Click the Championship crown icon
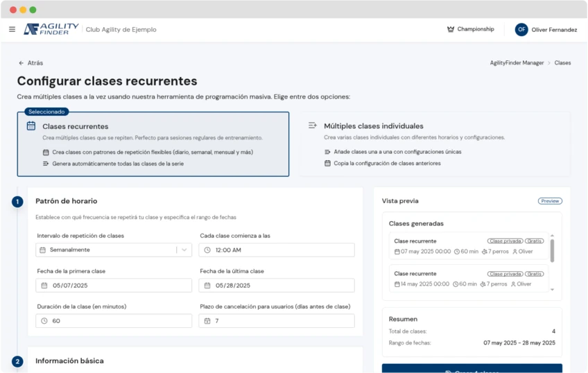Viewport: 588px width, 373px height. (451, 29)
